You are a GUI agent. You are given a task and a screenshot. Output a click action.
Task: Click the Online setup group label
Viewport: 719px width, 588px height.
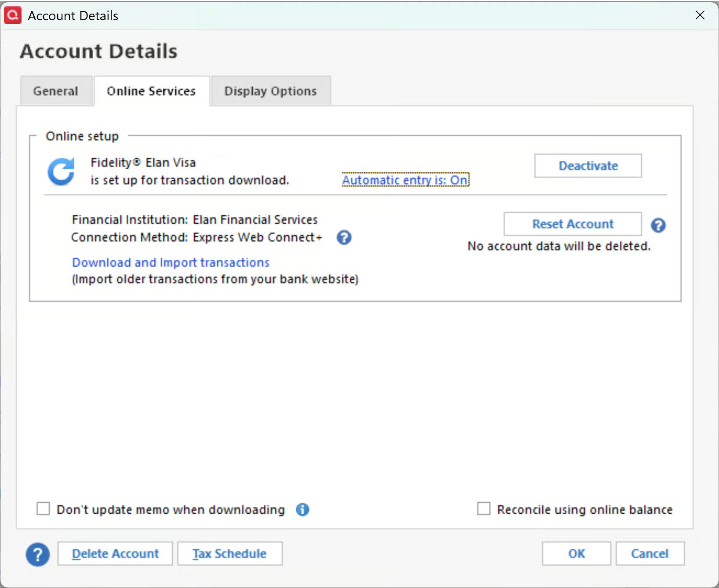click(x=82, y=136)
